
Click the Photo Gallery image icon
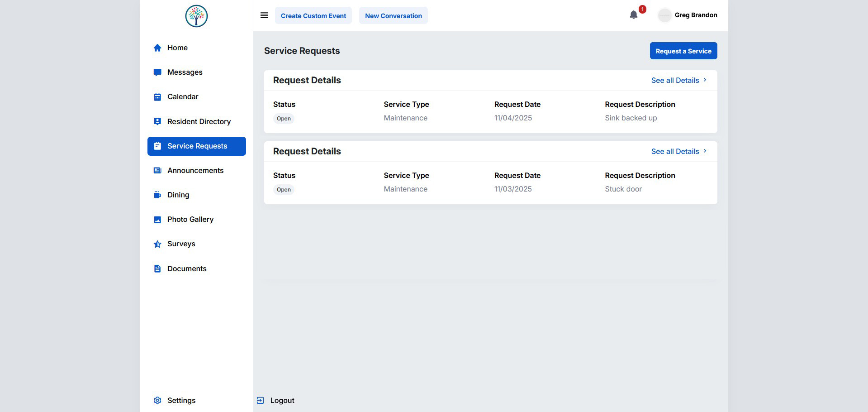click(157, 220)
